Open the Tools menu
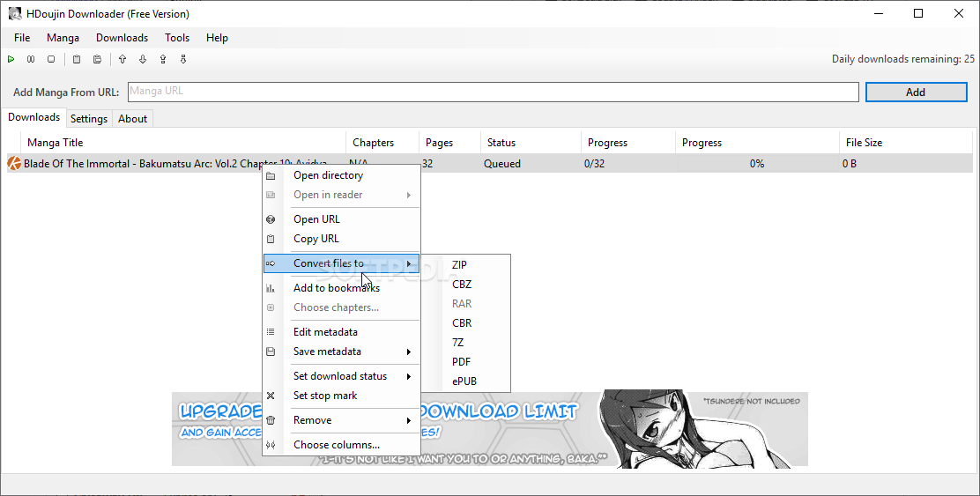The width and height of the screenshot is (980, 496). point(177,38)
